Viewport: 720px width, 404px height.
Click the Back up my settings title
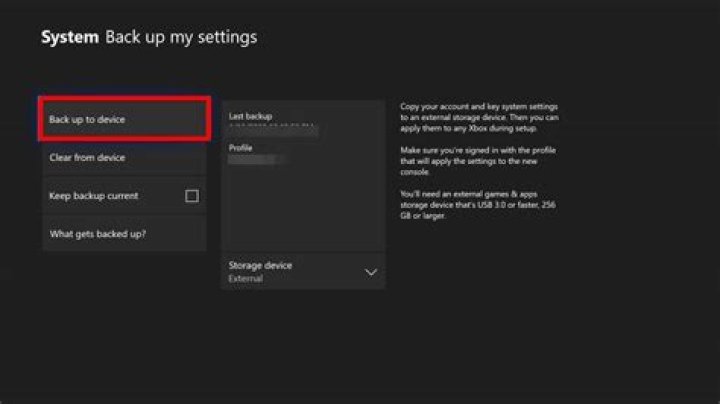[181, 38]
